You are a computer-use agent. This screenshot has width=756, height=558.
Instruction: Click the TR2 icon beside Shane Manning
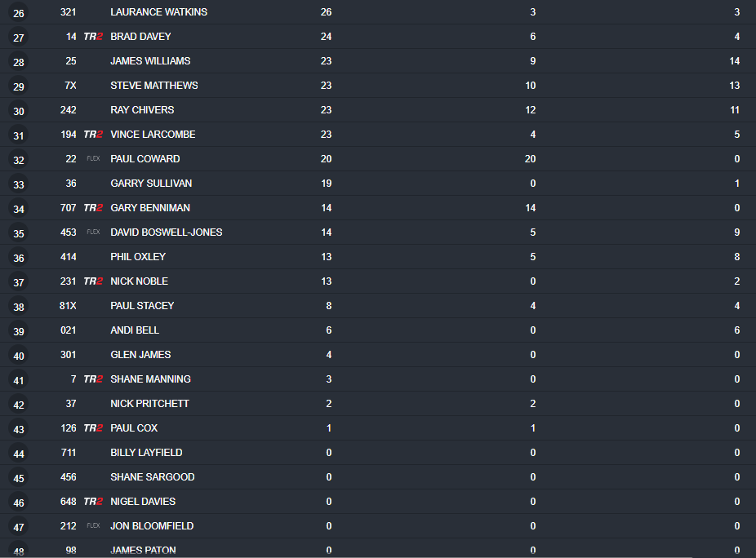pos(93,379)
